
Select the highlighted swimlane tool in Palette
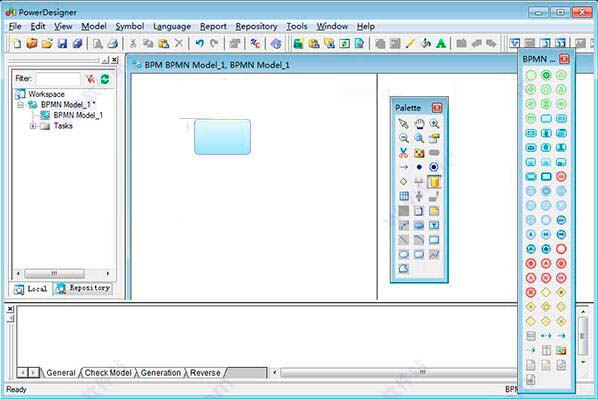coord(434,182)
